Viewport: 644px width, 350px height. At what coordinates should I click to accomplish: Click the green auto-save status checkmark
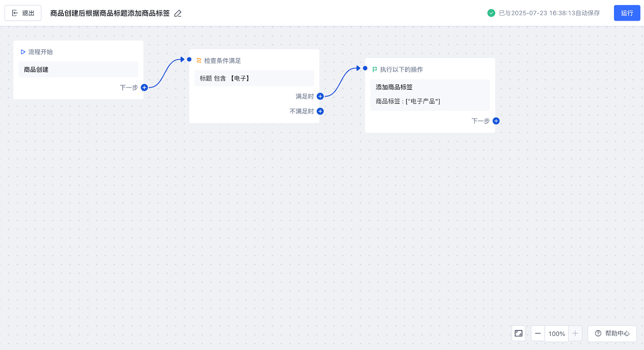[491, 13]
